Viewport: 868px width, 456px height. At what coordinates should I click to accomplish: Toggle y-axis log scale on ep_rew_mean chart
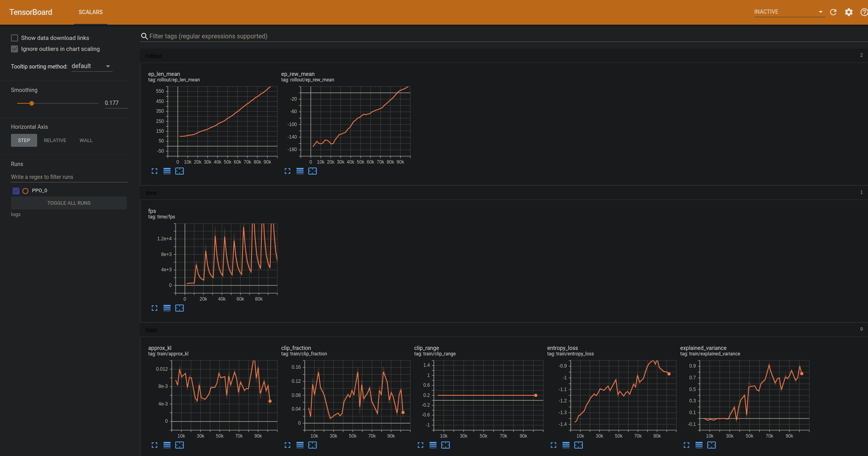[300, 171]
